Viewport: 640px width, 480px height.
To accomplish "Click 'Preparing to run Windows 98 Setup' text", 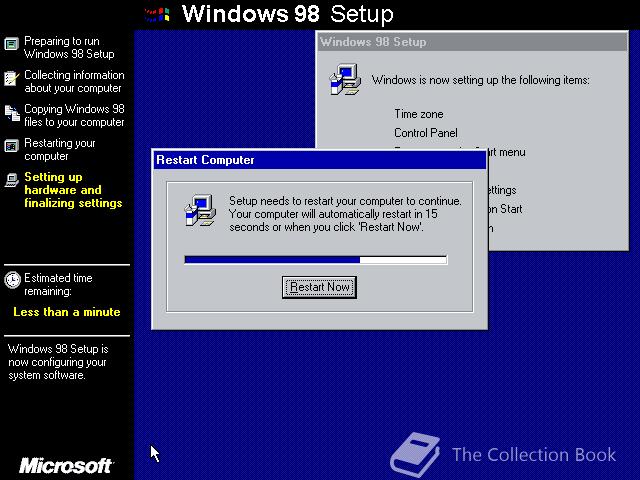I will pos(69,47).
